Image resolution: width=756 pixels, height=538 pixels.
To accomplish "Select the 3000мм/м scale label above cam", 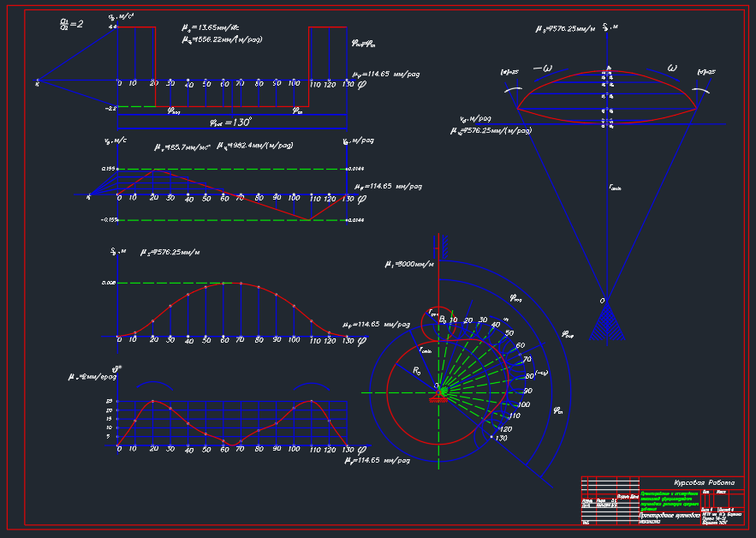I will point(409,264).
